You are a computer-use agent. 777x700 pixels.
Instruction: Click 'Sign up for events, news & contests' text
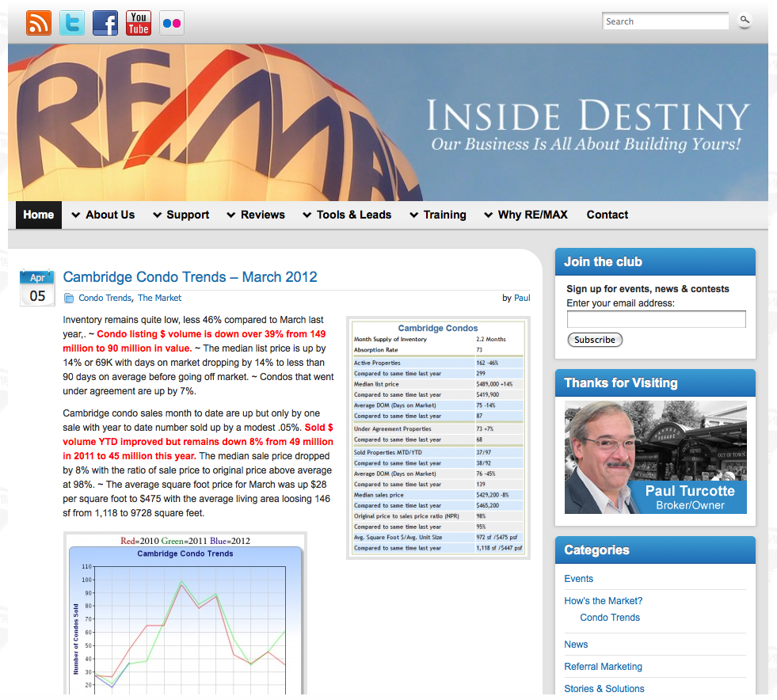pos(648,289)
